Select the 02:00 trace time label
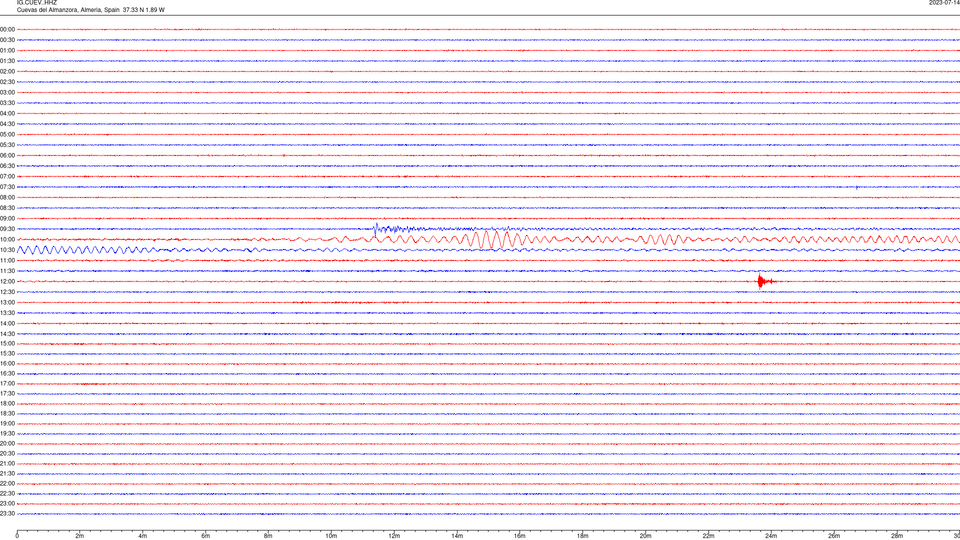The image size is (960, 540). (7, 72)
